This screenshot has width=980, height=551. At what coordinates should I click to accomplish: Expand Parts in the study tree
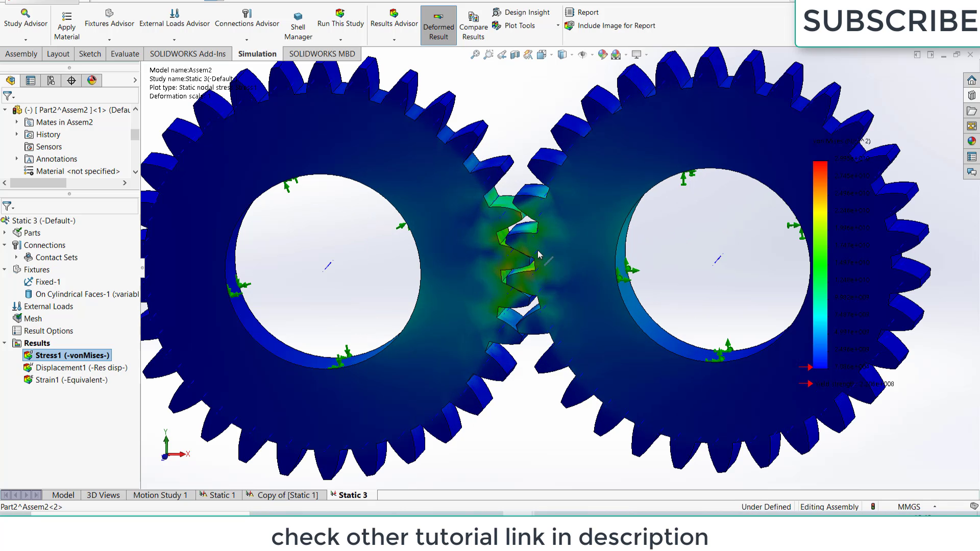coord(5,233)
